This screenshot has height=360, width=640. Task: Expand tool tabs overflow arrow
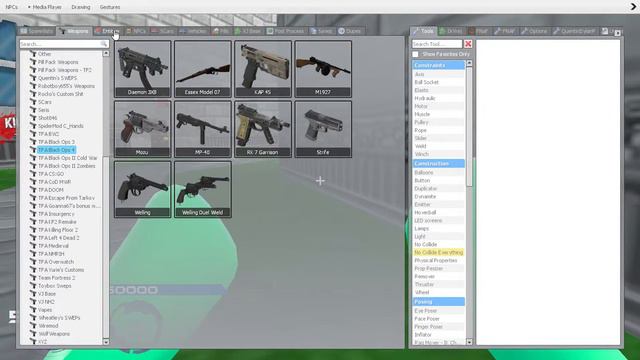click(618, 33)
